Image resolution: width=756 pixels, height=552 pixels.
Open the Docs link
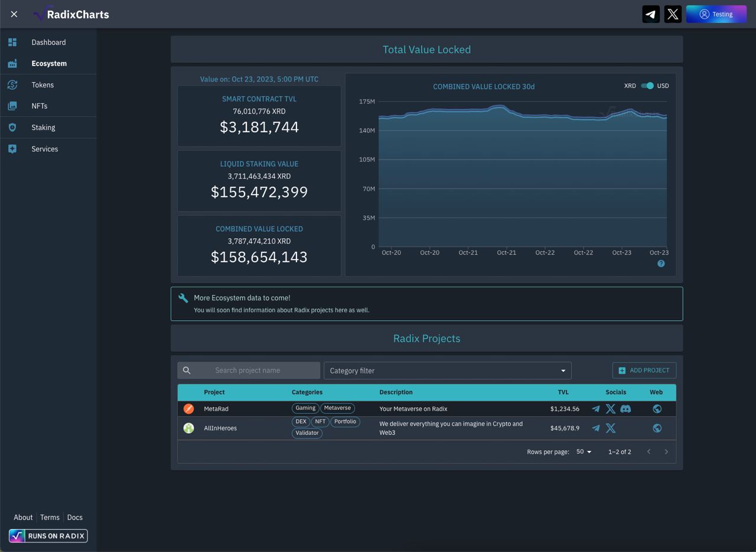point(75,517)
